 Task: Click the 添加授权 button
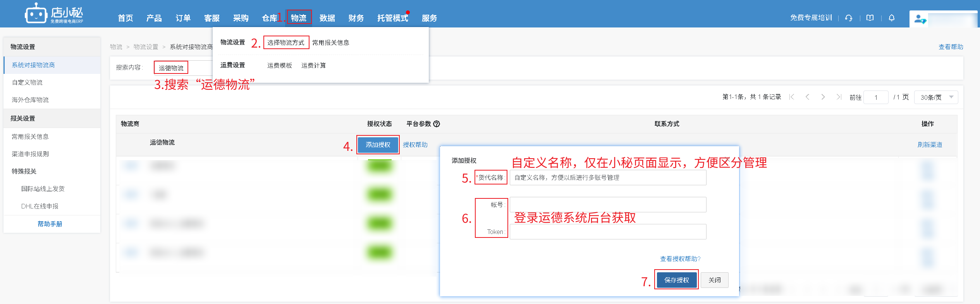click(378, 145)
